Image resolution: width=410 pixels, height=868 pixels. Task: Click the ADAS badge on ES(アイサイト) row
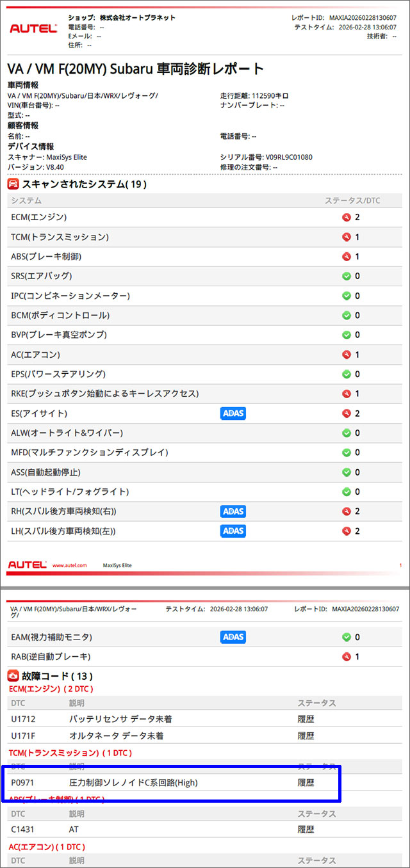tap(233, 414)
